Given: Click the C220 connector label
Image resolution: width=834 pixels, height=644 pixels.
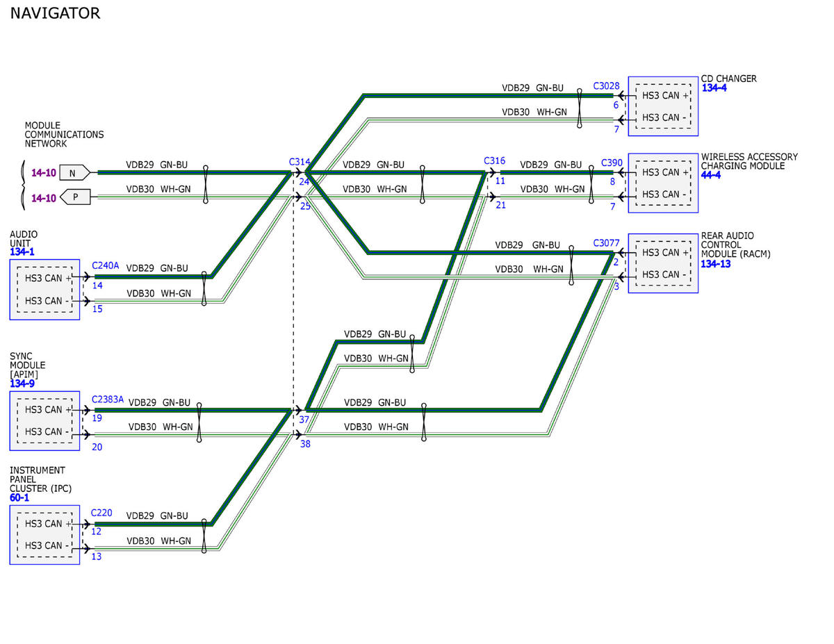Looking at the screenshot, I should point(101,513).
